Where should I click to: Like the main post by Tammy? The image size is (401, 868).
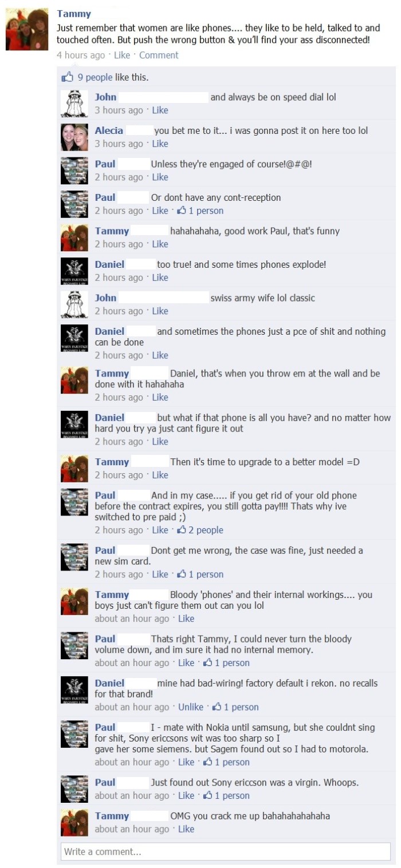[x=122, y=55]
